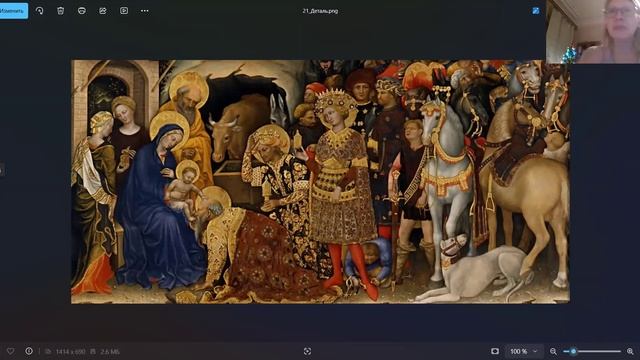Delete the photo using the trash icon
640x360 pixels.
coord(60,11)
